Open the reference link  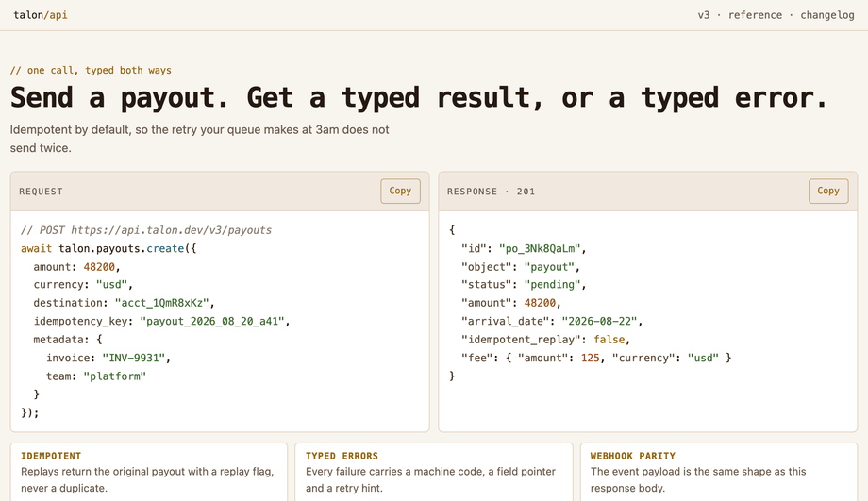tap(755, 15)
